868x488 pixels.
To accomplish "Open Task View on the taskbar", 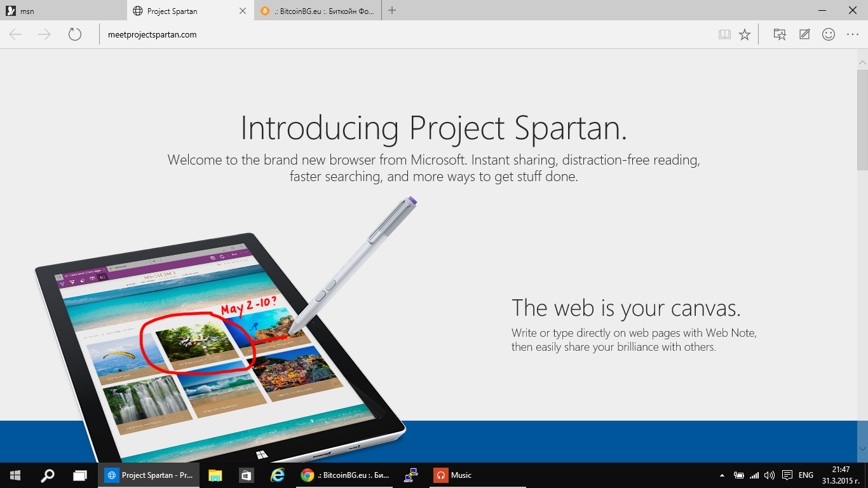I will [x=79, y=475].
